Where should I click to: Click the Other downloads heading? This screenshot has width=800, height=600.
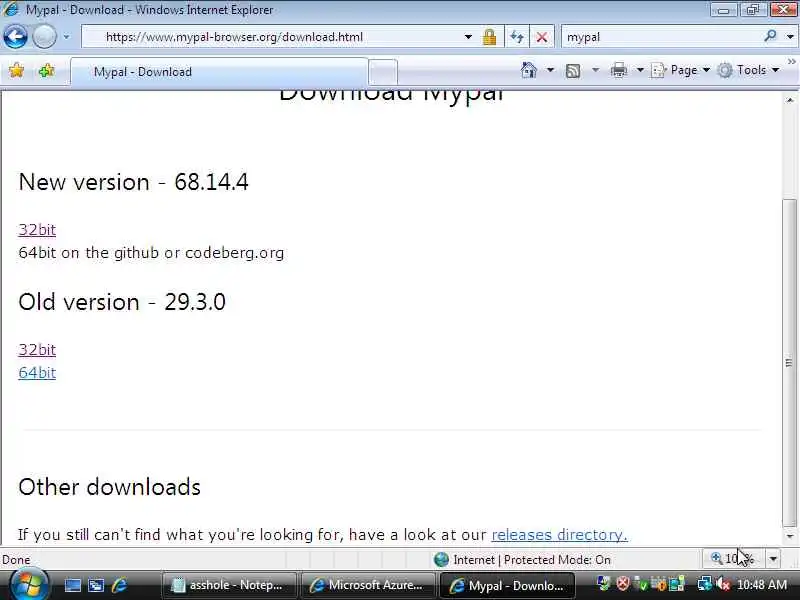[x=109, y=487]
